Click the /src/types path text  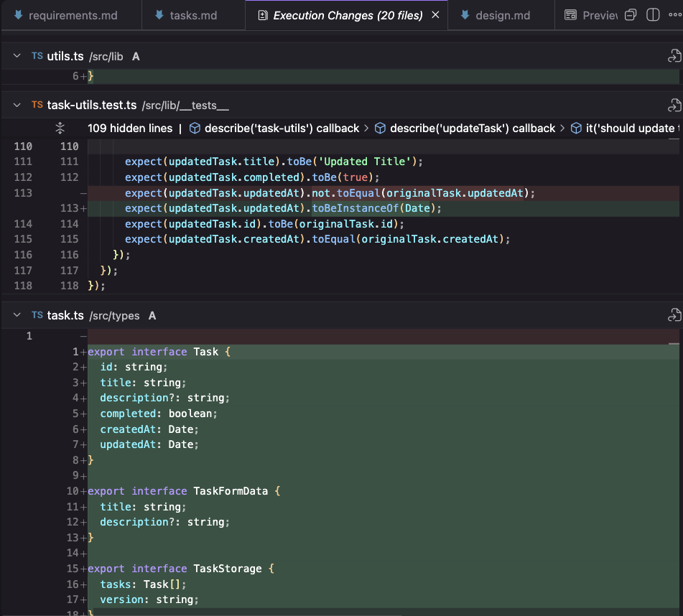(115, 316)
